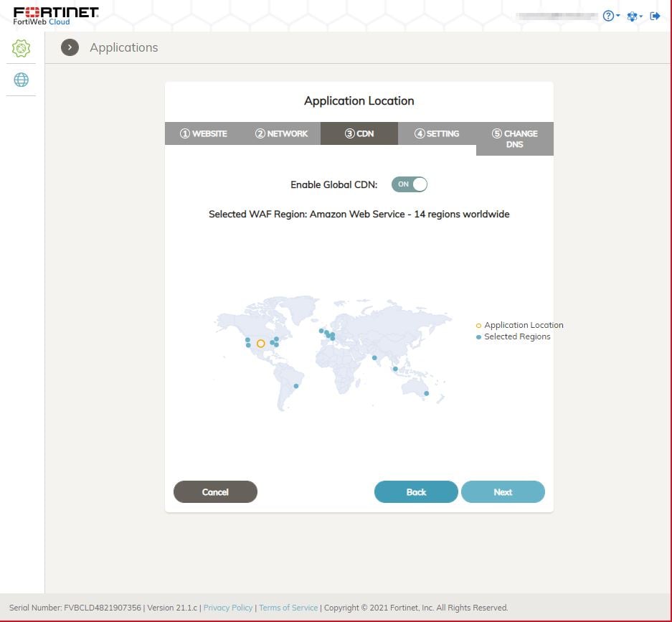This screenshot has width=672, height=622.
Task: Open the help dropdown arrow
Action: pyautogui.click(x=618, y=17)
